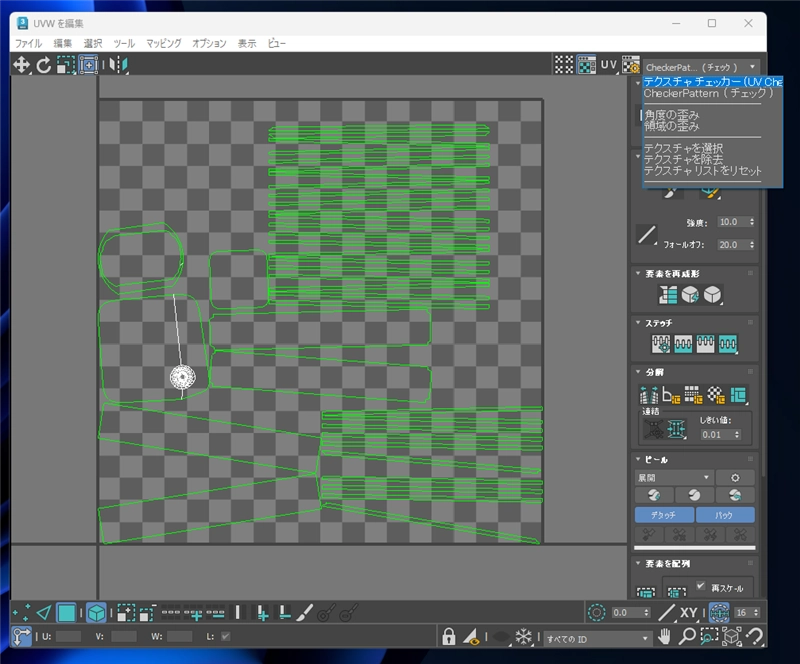Screen dimensions: 800x664
Task: Choose テクスチャを選択 from dropdown list
Action: (x=684, y=148)
